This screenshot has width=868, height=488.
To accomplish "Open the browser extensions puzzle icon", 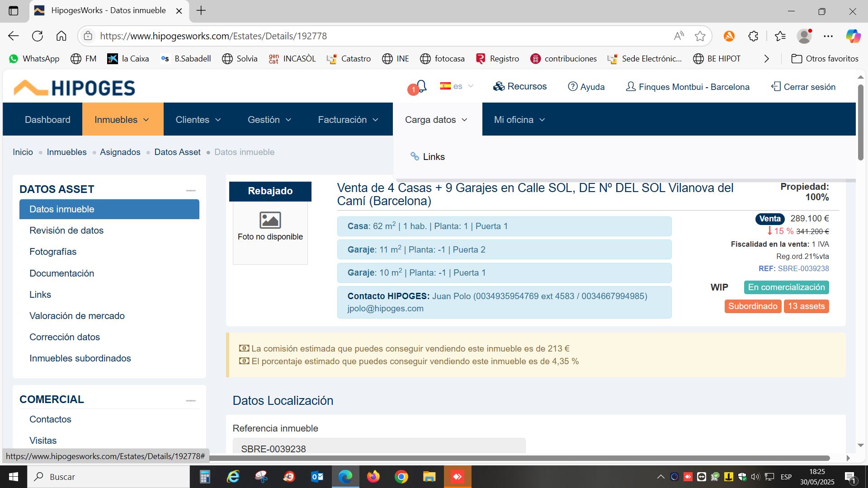I will [x=753, y=36].
